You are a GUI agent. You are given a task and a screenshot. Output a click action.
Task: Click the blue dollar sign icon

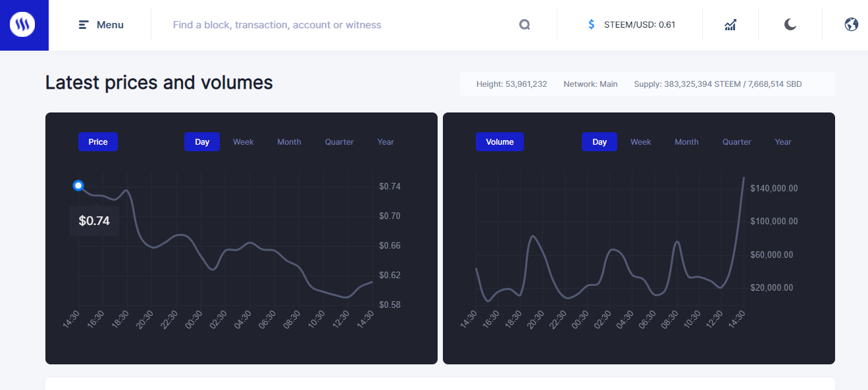[x=592, y=25]
